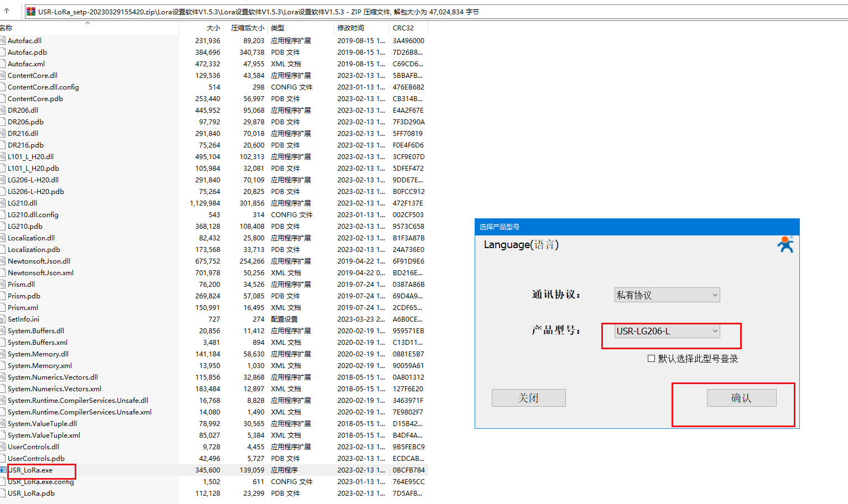Click the DR206.dll file icon
This screenshot has width=848, height=504.
tap(3, 111)
